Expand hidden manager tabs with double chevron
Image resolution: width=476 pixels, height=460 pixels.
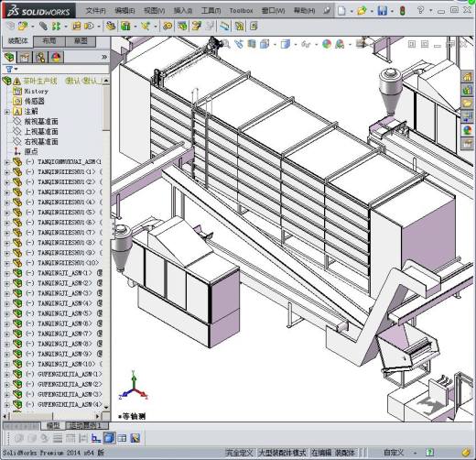(x=104, y=57)
